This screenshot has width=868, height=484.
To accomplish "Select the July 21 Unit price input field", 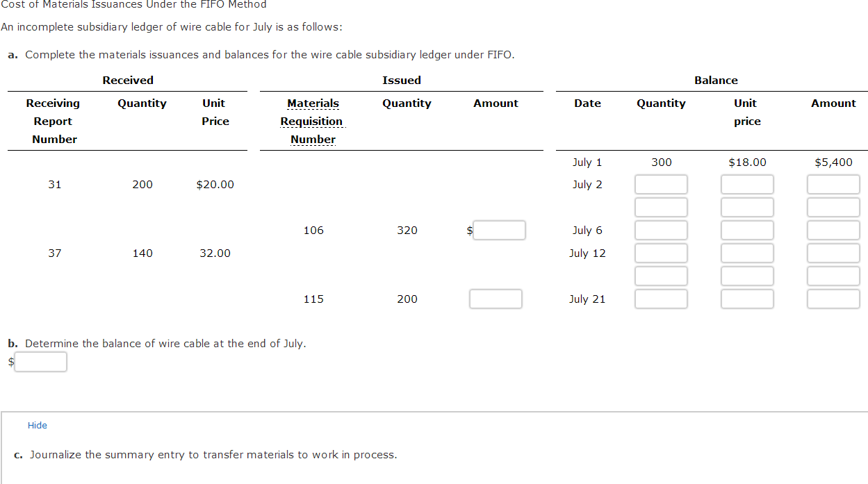I will pos(747,299).
